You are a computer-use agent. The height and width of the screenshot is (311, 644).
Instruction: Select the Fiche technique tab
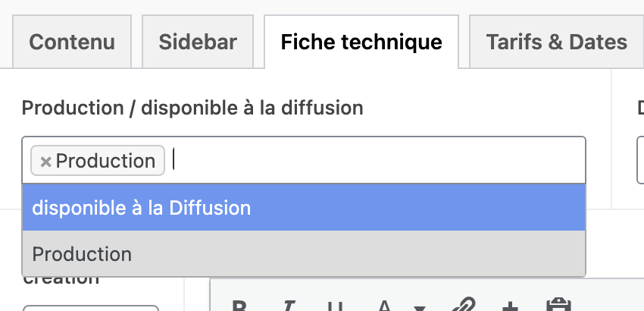pyautogui.click(x=361, y=42)
